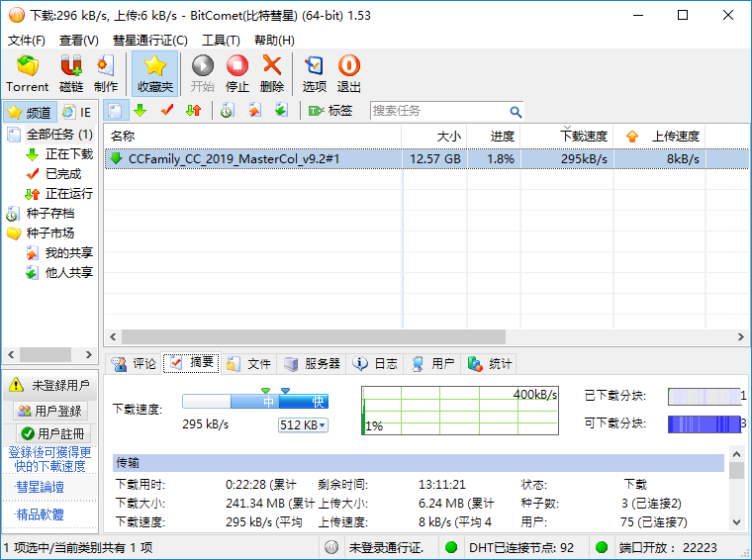Open the 工具(T) menu
This screenshot has height=560, width=752.
[x=221, y=41]
